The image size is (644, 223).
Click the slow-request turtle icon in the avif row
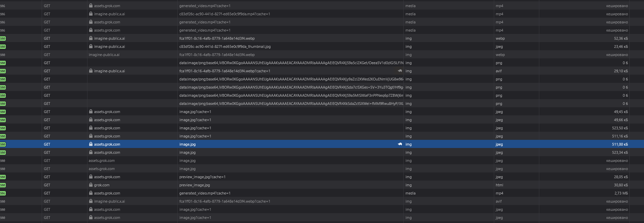(x=400, y=71)
